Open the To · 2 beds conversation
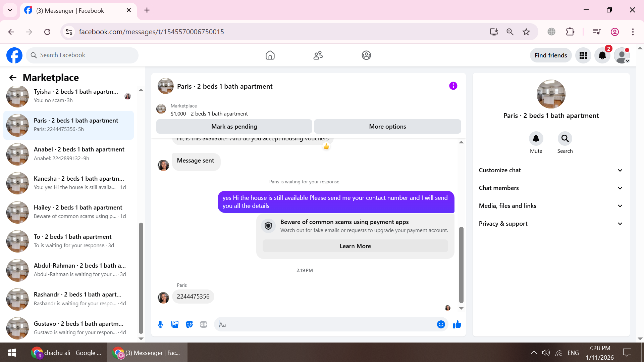 [x=69, y=241]
